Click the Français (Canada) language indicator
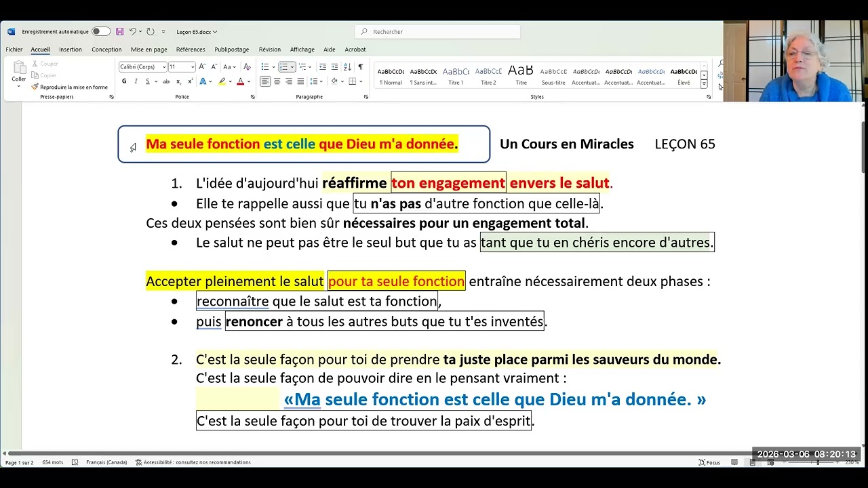 coord(106,462)
